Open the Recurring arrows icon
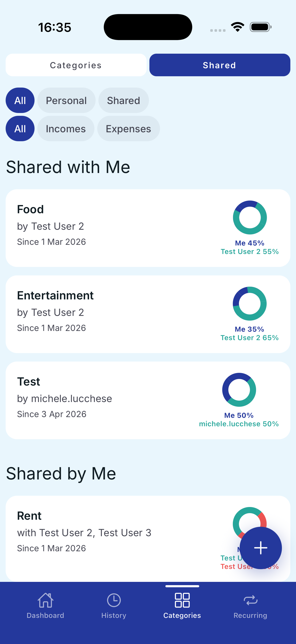 click(x=250, y=600)
